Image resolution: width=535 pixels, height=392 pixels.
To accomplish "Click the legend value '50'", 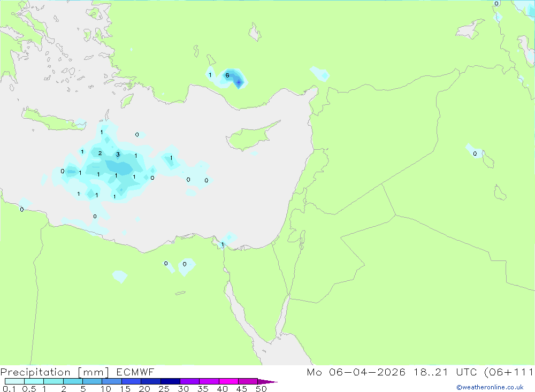I will [x=261, y=389].
